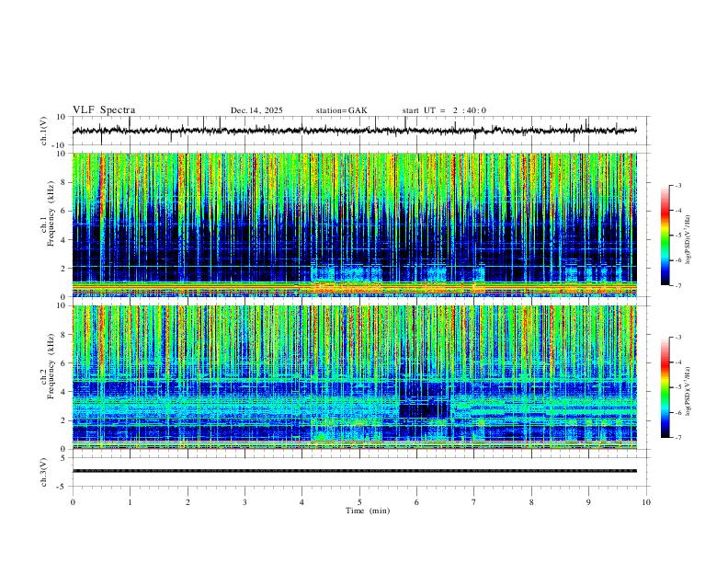Viewport: 728px width, 563px height.
Task: Click the dark gap in the ch.2 spectrogram near 6 min
Action: (x=423, y=409)
